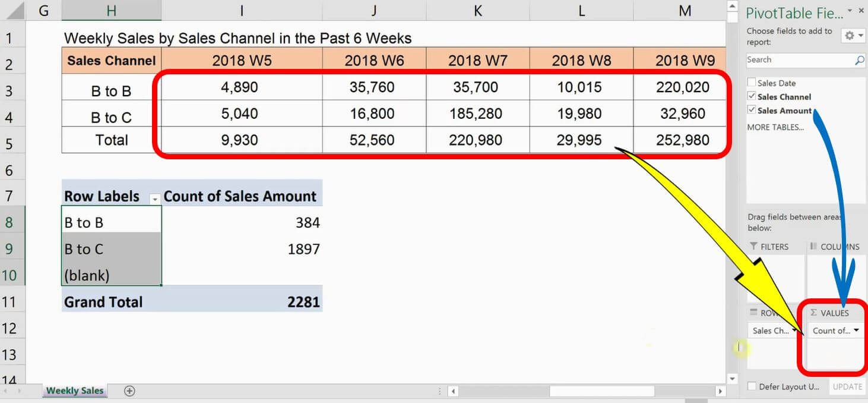Enable the Sales Date field checkbox
868x403 pixels.
[752, 83]
